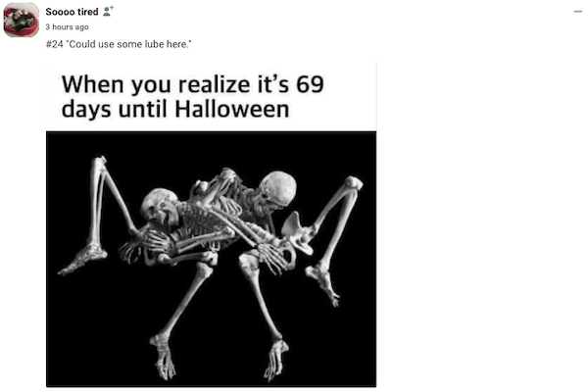Screen dimensions: 588x392
Task: Collapse the comment using the dash icon
Action: (x=578, y=12)
